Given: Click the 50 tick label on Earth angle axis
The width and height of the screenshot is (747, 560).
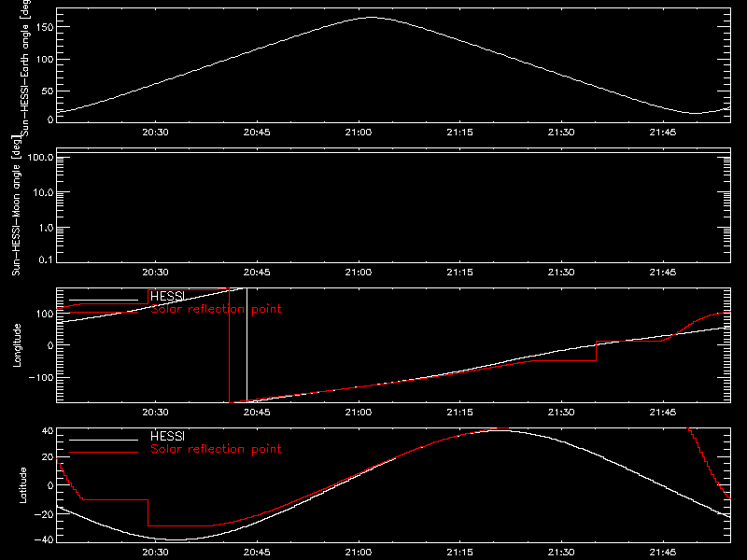Looking at the screenshot, I should coord(48,91).
